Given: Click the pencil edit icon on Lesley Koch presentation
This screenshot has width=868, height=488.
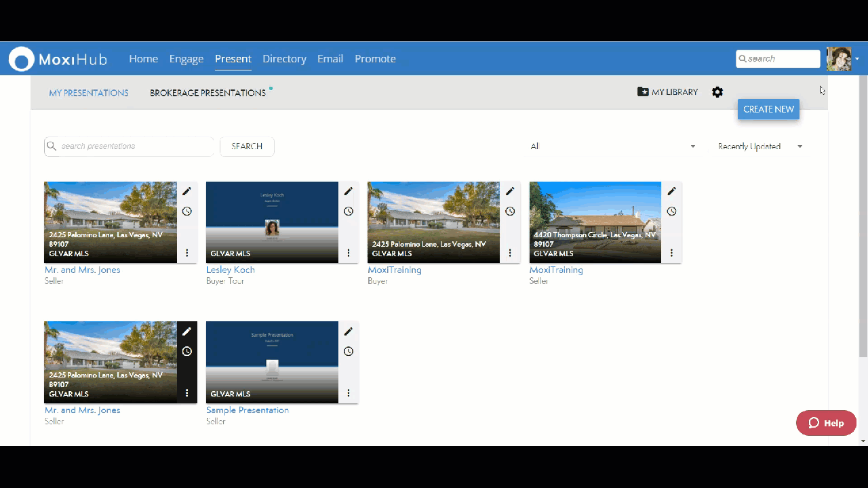Looking at the screenshot, I should coord(349,191).
